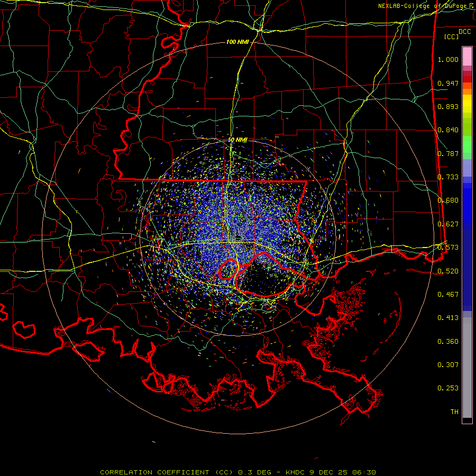
Task: Pick the red segment of the color bar
Action: click(x=467, y=79)
